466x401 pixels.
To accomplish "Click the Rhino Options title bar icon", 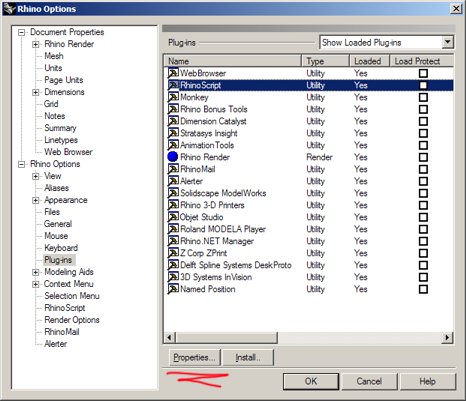I will tap(9, 9).
